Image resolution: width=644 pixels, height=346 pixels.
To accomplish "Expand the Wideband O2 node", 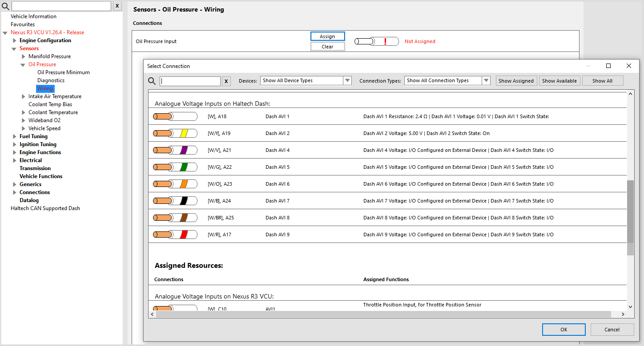I will tap(24, 120).
